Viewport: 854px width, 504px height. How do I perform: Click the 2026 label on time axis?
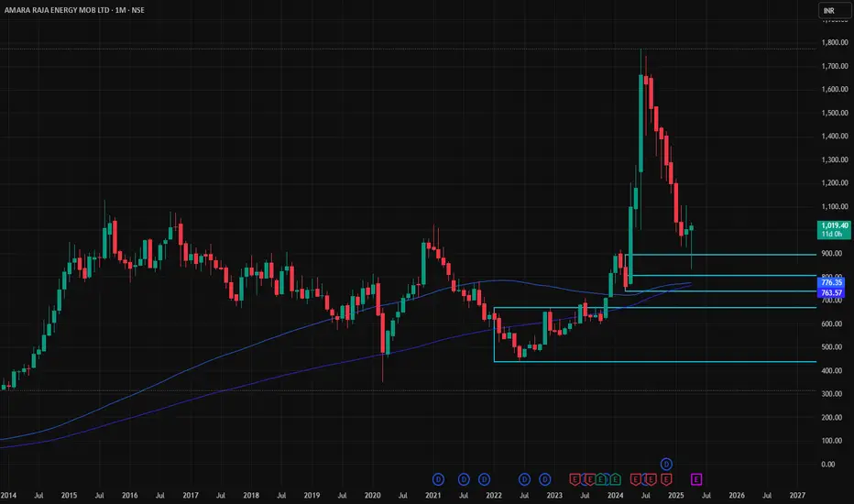coord(737,495)
